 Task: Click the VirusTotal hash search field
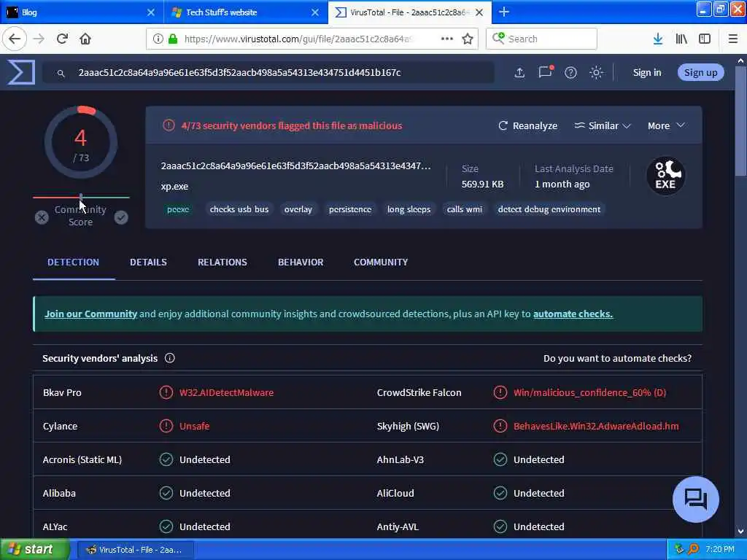[268, 72]
